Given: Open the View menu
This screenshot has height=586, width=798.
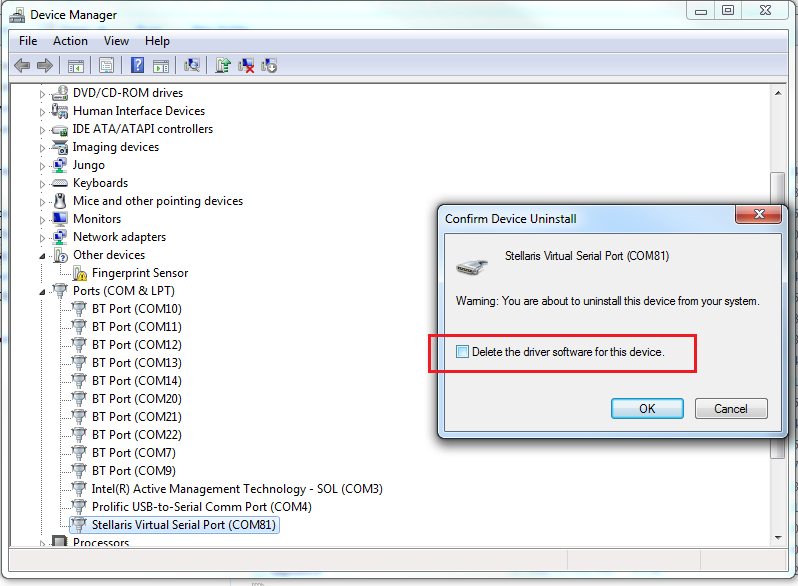Looking at the screenshot, I should click(116, 41).
